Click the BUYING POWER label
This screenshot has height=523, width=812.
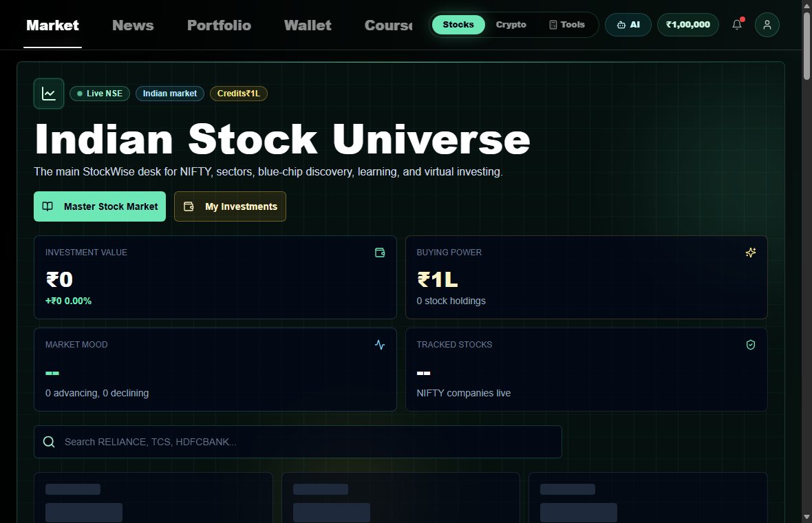click(449, 253)
